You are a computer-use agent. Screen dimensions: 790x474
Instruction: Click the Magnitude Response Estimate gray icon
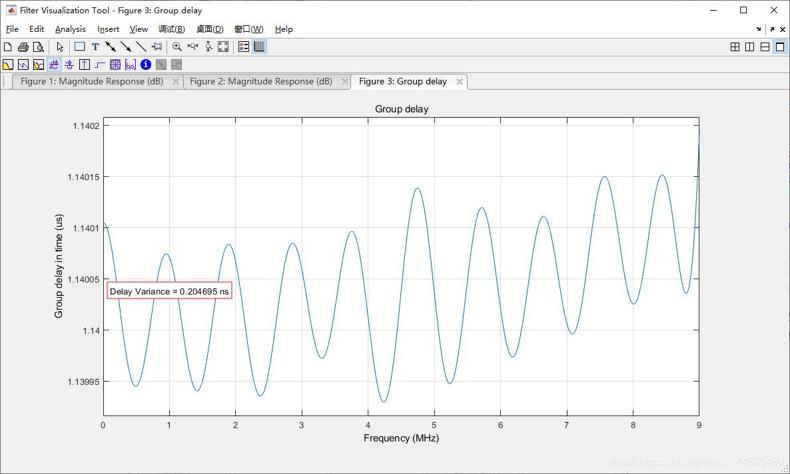click(x=161, y=64)
